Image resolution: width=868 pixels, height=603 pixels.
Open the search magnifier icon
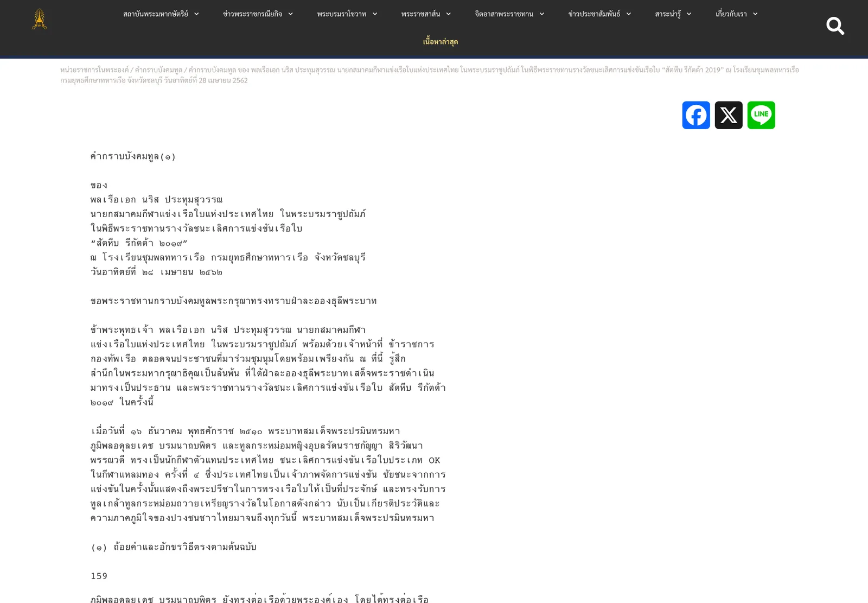(835, 26)
